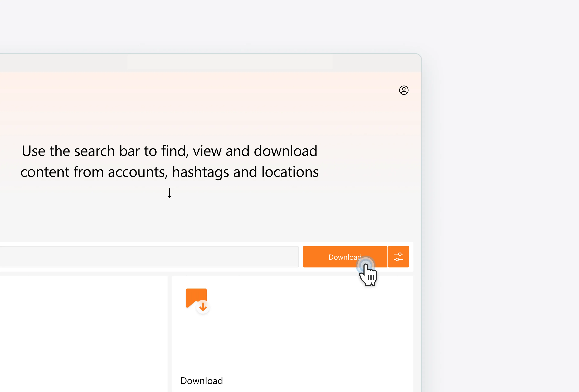
Task: Open the user account profile icon
Action: [404, 90]
